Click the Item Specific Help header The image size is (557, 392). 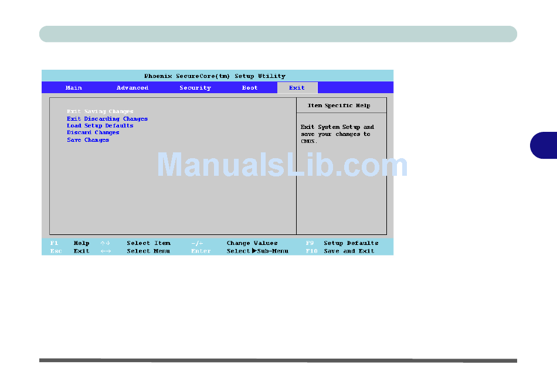point(339,105)
